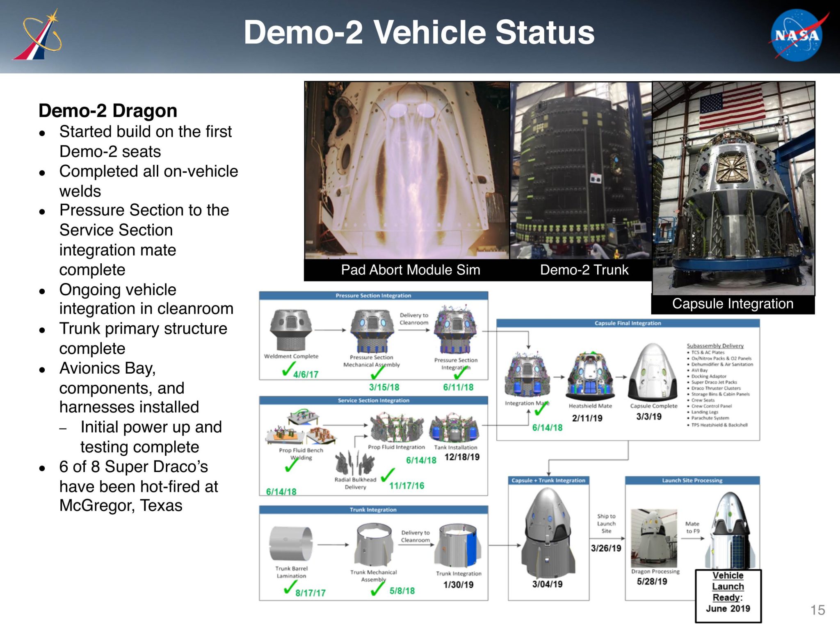Click the slide number 15
840x630 pixels.
(817, 610)
